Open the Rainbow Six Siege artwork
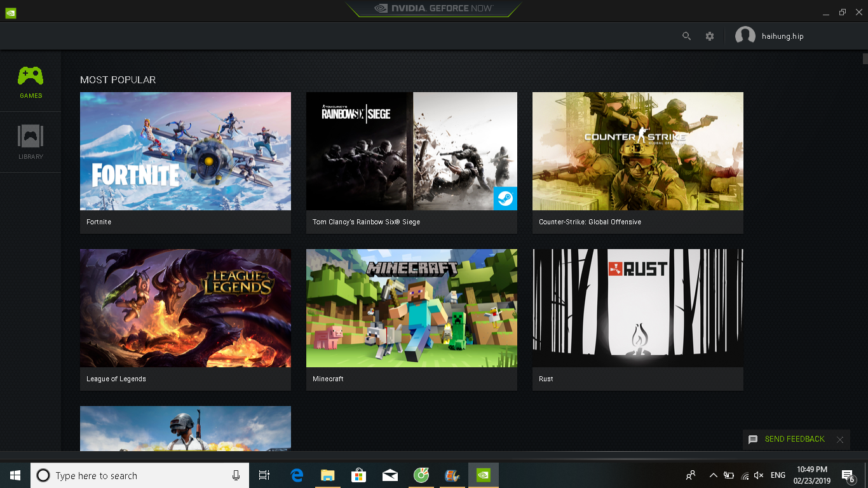The width and height of the screenshot is (868, 488). click(x=412, y=151)
